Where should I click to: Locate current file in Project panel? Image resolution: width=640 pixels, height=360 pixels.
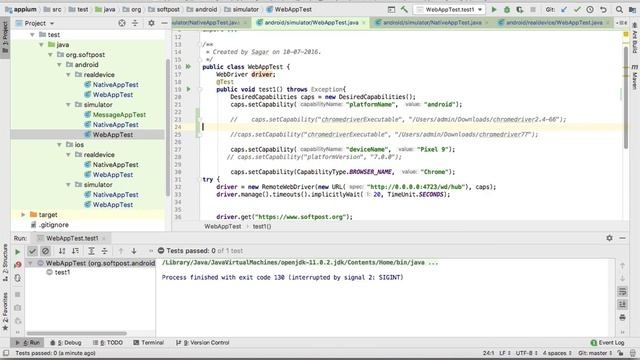(x=122, y=23)
